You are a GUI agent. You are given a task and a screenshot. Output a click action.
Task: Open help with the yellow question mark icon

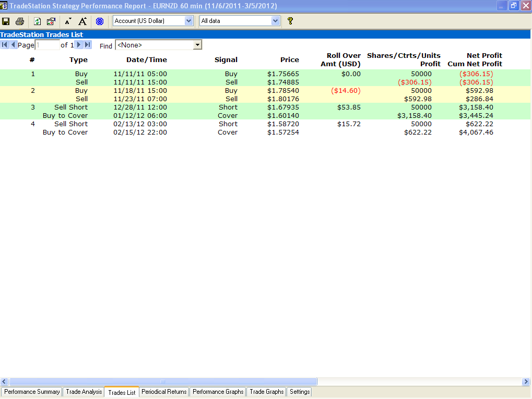[x=290, y=21]
